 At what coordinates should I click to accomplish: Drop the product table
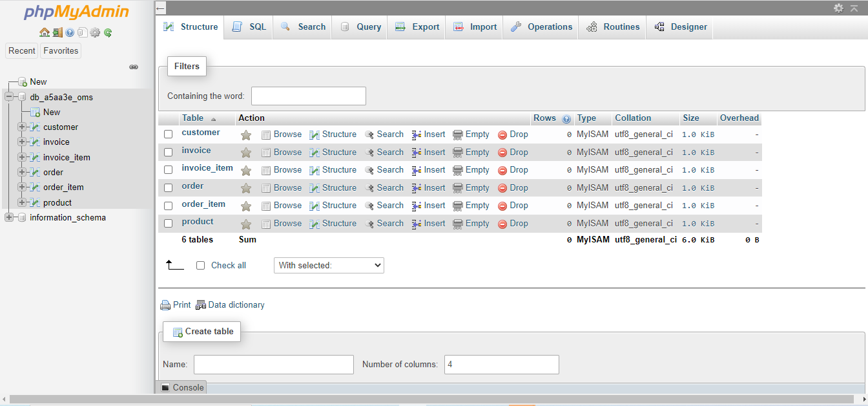click(x=513, y=224)
